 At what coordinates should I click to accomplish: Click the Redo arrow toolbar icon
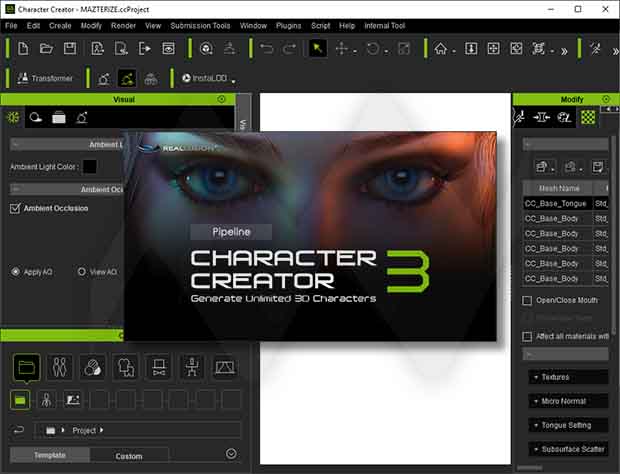(289, 49)
